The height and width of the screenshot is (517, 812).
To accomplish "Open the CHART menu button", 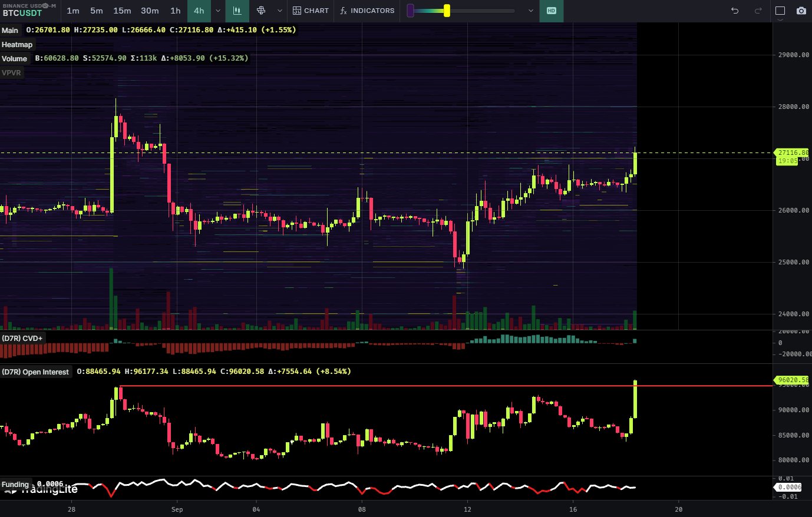I will coord(310,11).
